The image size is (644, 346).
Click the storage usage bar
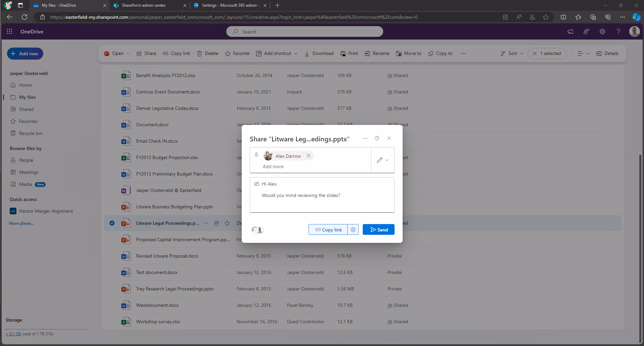tap(46, 329)
